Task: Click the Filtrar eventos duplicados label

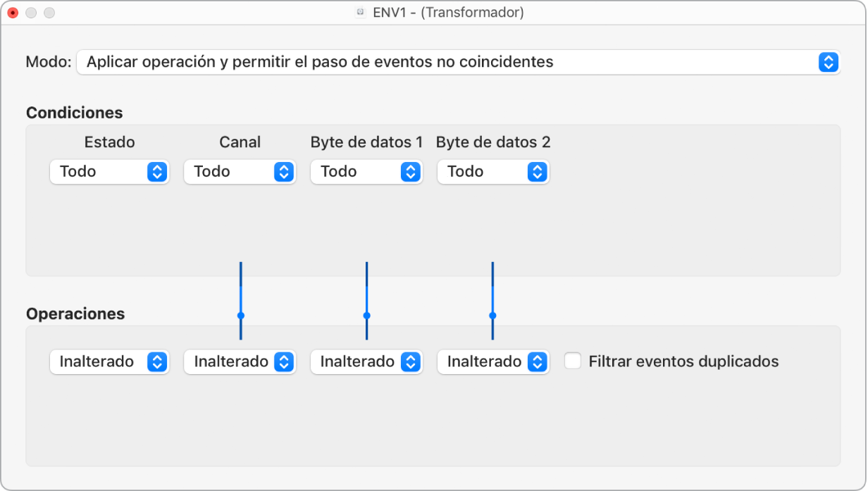Action: [683, 362]
